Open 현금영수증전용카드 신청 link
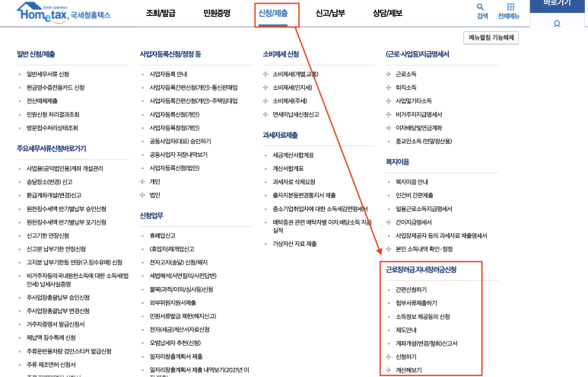The width and height of the screenshot is (588, 377). 56,88
